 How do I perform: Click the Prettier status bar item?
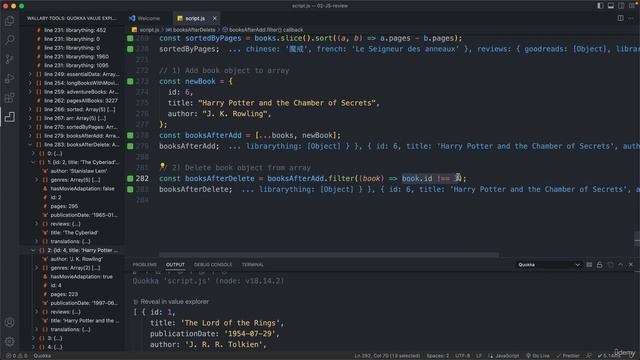coord(567,356)
